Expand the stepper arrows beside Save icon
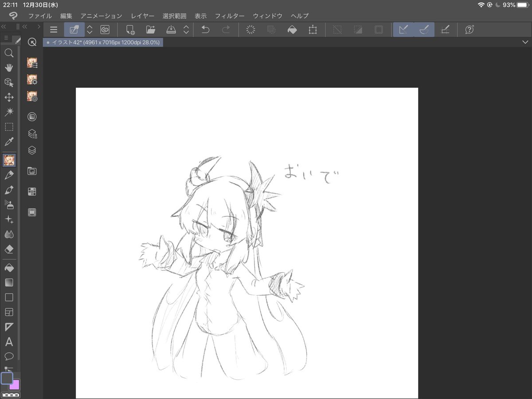The image size is (532, 399). click(x=186, y=30)
